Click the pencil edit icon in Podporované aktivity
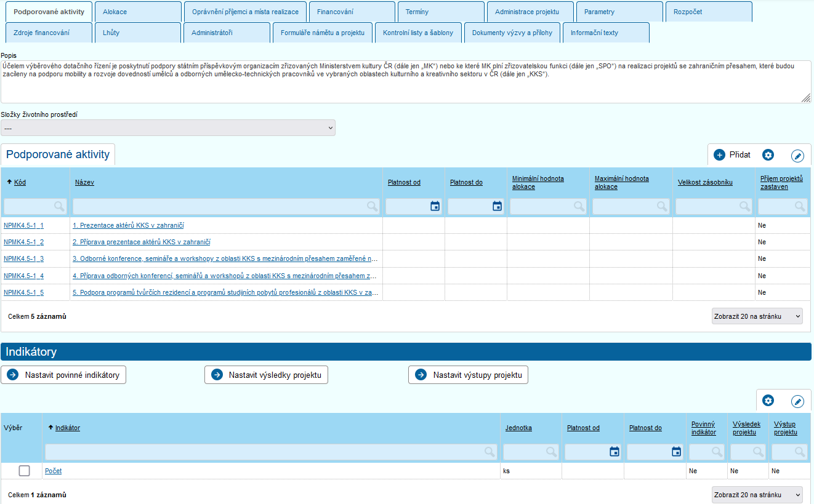Image resolution: width=814 pixels, height=504 pixels. 797,156
